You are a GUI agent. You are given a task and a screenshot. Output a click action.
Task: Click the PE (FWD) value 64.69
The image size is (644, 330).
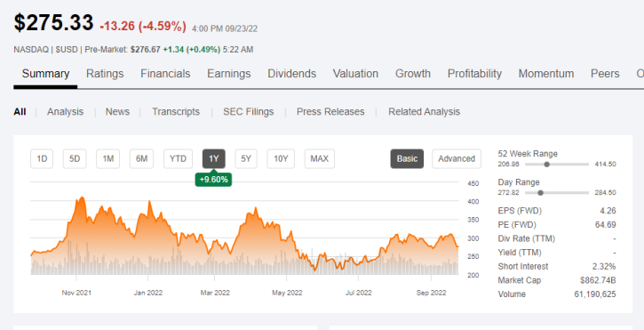tap(606, 225)
